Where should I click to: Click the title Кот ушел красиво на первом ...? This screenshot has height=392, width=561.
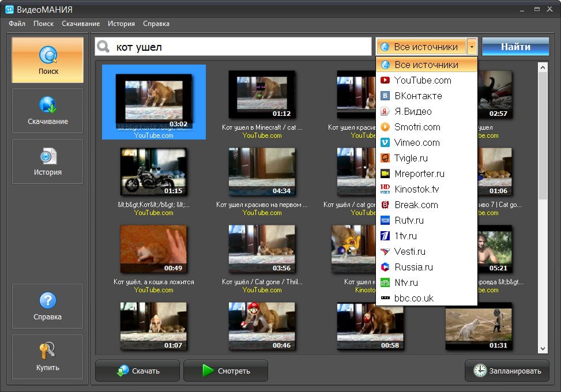tap(262, 205)
